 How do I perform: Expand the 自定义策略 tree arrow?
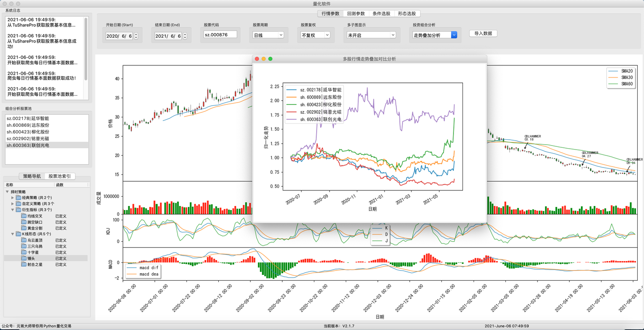[x=13, y=204]
